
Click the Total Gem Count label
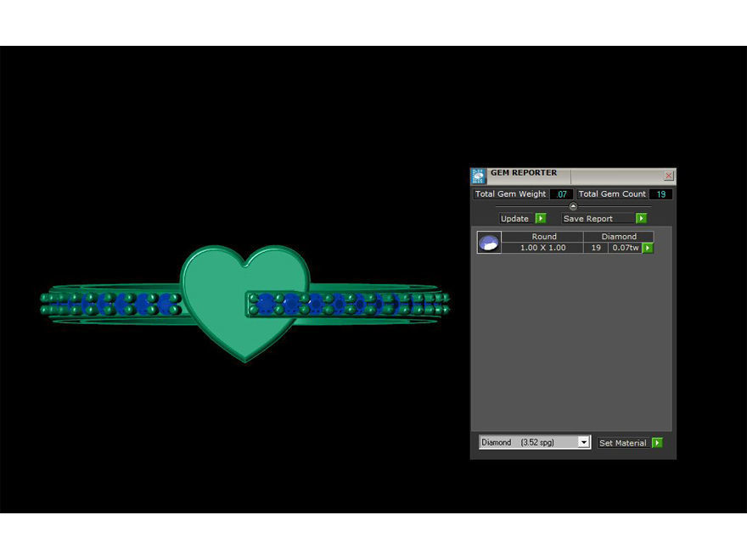(612, 193)
